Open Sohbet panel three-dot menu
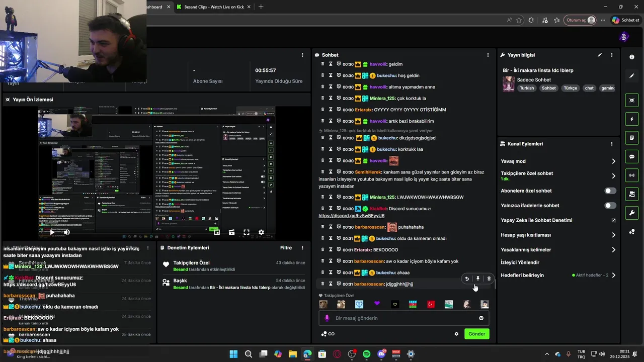The height and width of the screenshot is (362, 644). [x=488, y=55]
